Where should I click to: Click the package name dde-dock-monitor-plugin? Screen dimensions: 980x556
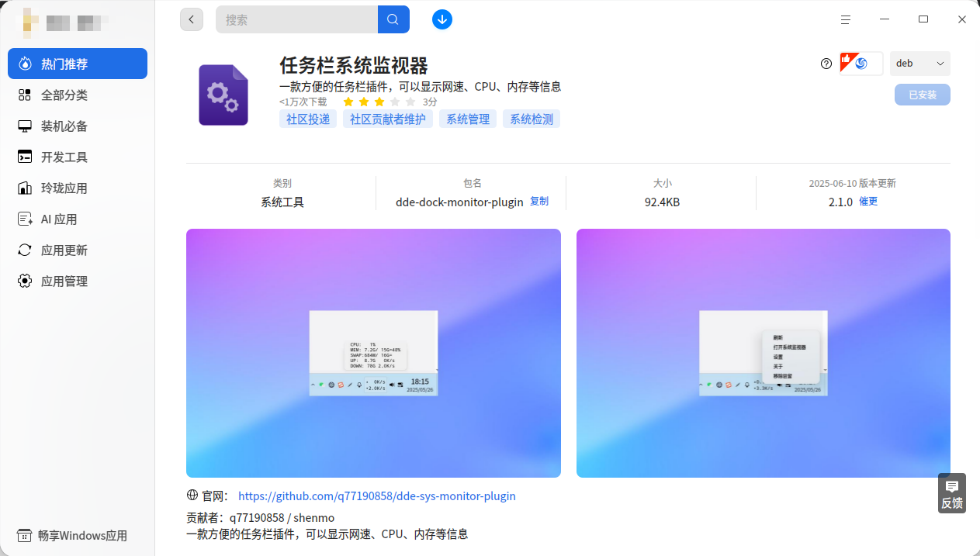point(459,202)
